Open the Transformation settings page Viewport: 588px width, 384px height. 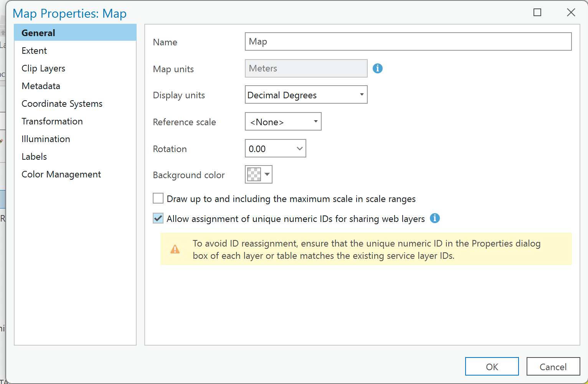click(x=52, y=121)
